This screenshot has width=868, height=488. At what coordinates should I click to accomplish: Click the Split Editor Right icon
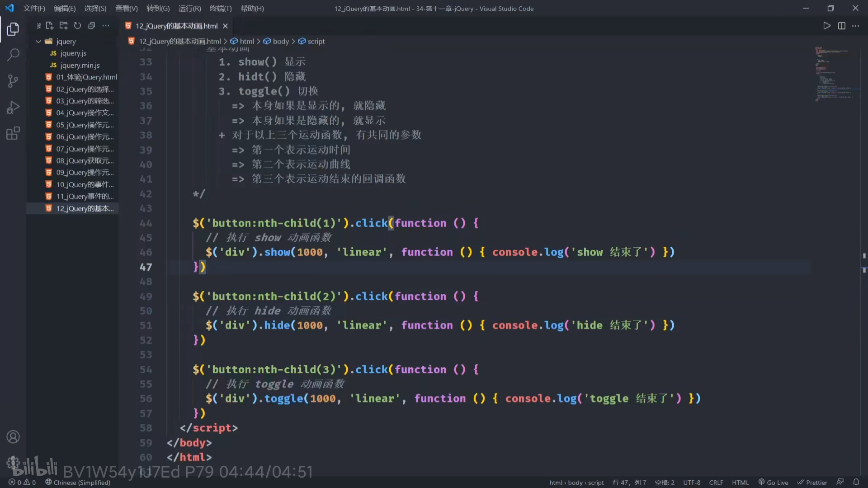click(x=841, y=26)
